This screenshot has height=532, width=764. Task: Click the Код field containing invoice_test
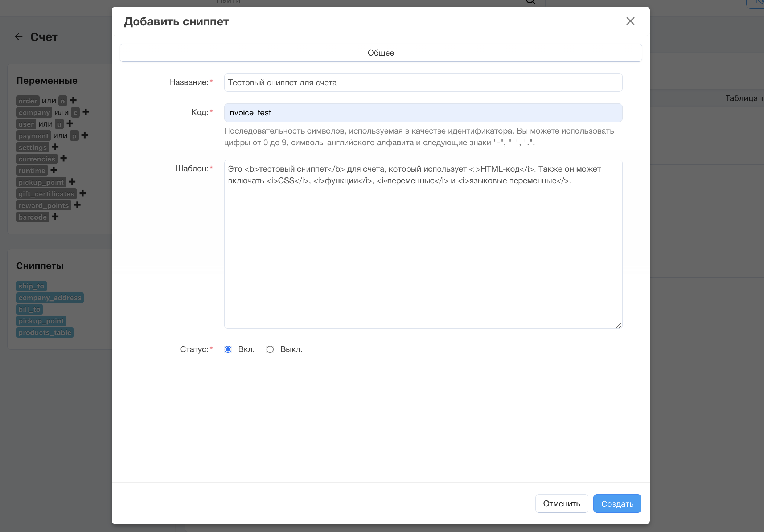[x=423, y=113]
